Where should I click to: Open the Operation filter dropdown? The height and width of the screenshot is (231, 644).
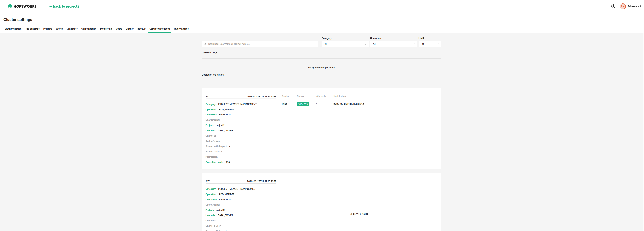393,44
